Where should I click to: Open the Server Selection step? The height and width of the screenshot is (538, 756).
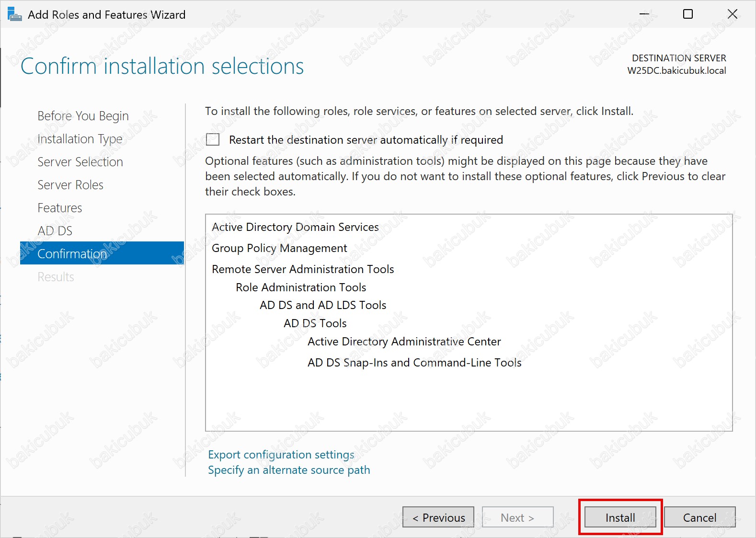click(80, 162)
